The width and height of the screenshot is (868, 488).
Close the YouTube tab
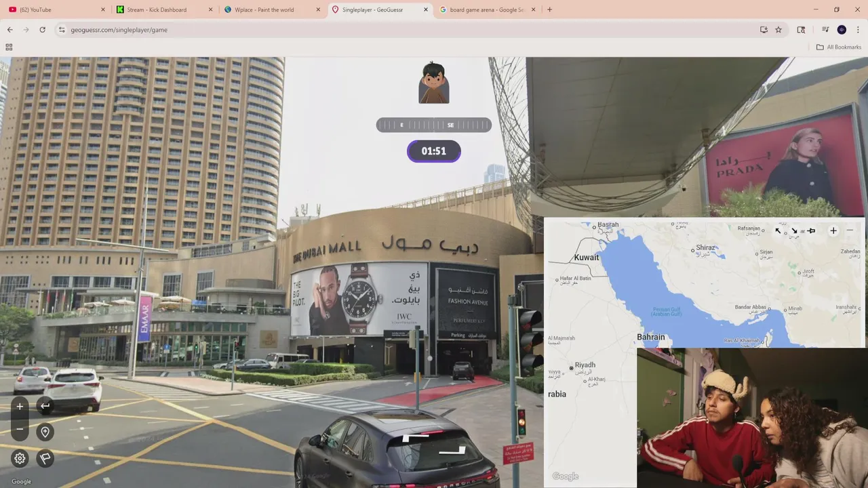point(103,9)
